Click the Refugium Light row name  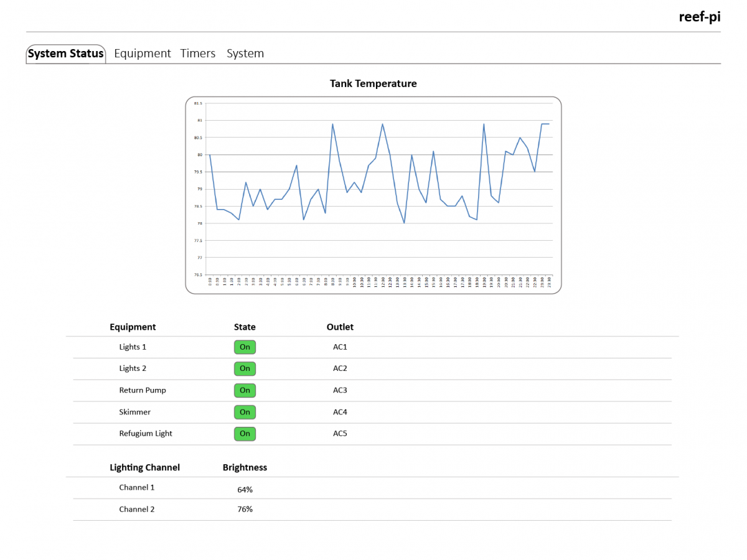pos(146,434)
